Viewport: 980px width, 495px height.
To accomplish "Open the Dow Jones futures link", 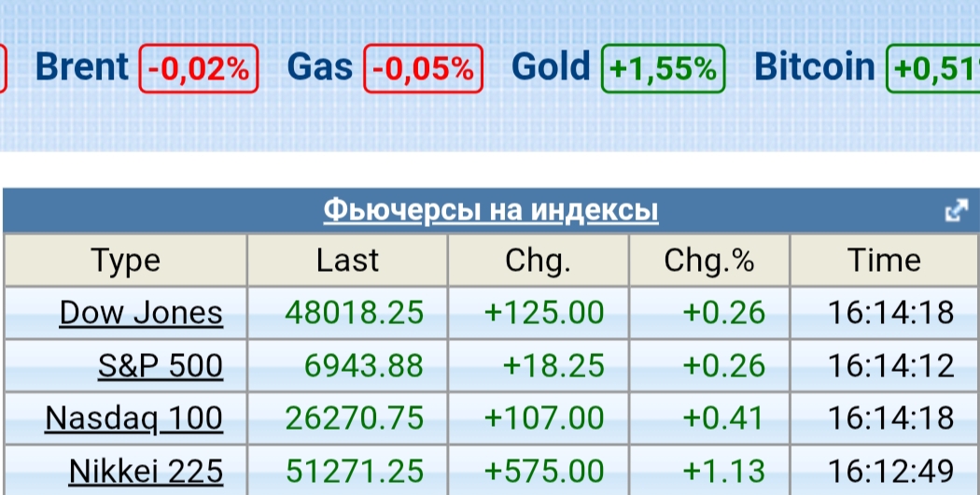I will [x=141, y=312].
